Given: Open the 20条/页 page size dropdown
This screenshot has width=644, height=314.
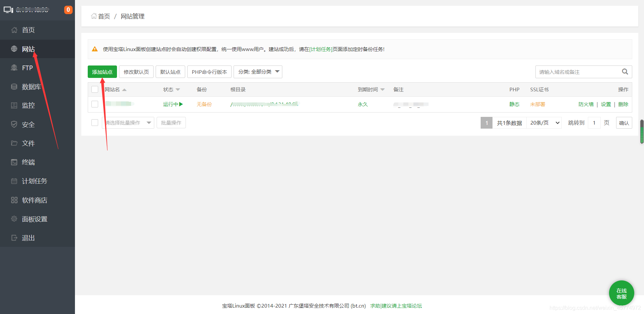Looking at the screenshot, I should pyautogui.click(x=544, y=123).
